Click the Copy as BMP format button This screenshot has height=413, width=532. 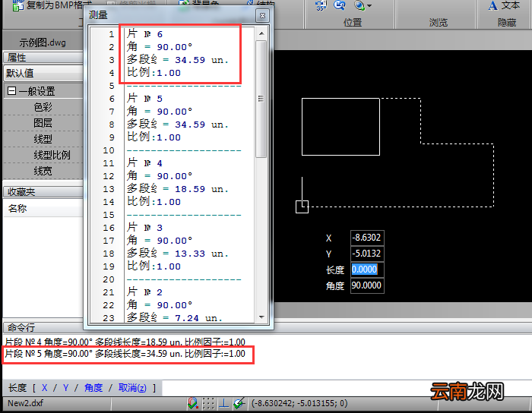(51, 5)
